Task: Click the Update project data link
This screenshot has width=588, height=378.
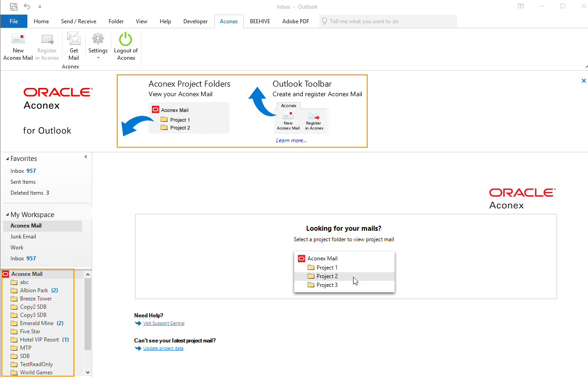Action: pyautogui.click(x=163, y=348)
